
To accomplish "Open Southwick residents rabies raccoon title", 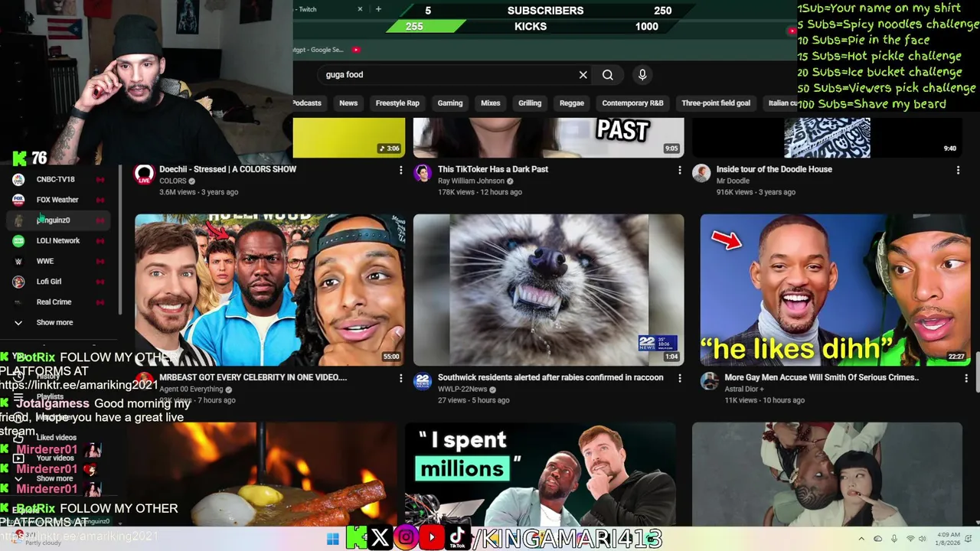I will point(550,377).
